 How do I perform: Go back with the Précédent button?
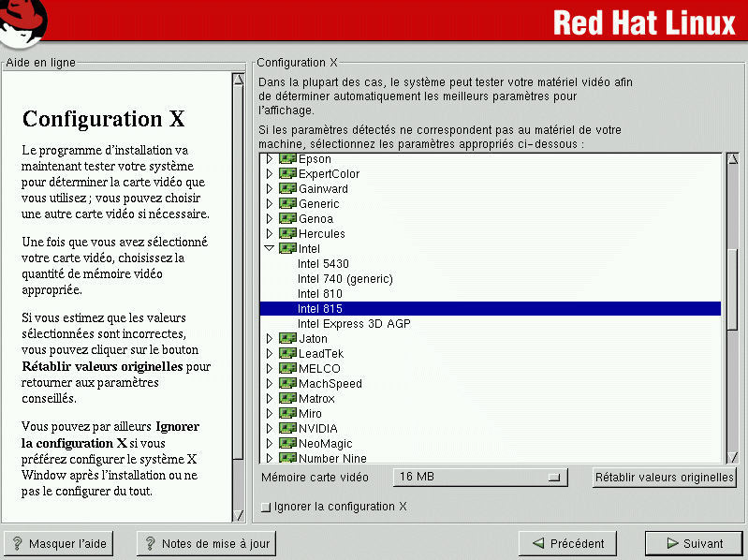pos(567,543)
